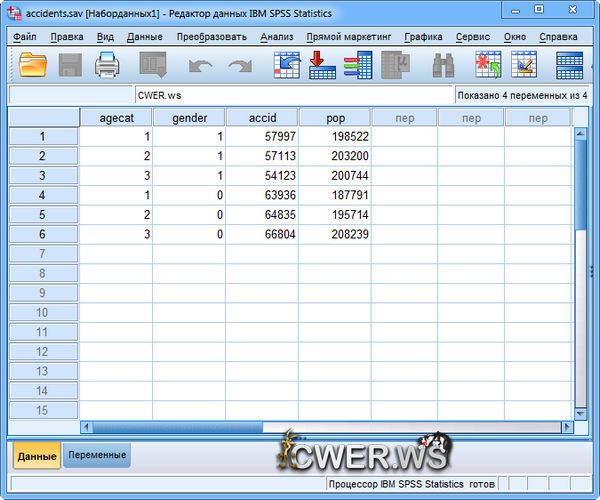The image size is (600, 500).
Task: Click pop cell value 187791
Action: point(335,195)
